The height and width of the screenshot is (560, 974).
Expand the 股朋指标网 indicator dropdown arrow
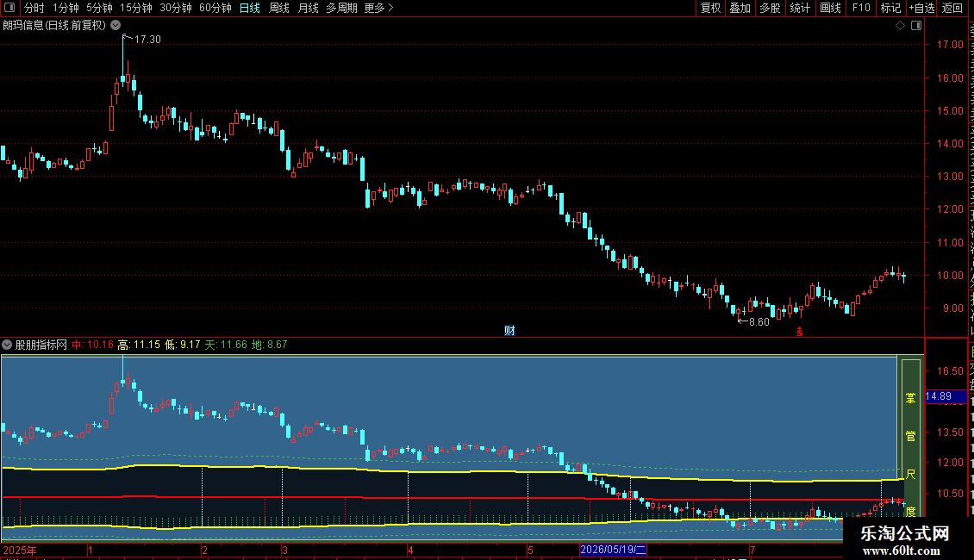click(x=7, y=345)
